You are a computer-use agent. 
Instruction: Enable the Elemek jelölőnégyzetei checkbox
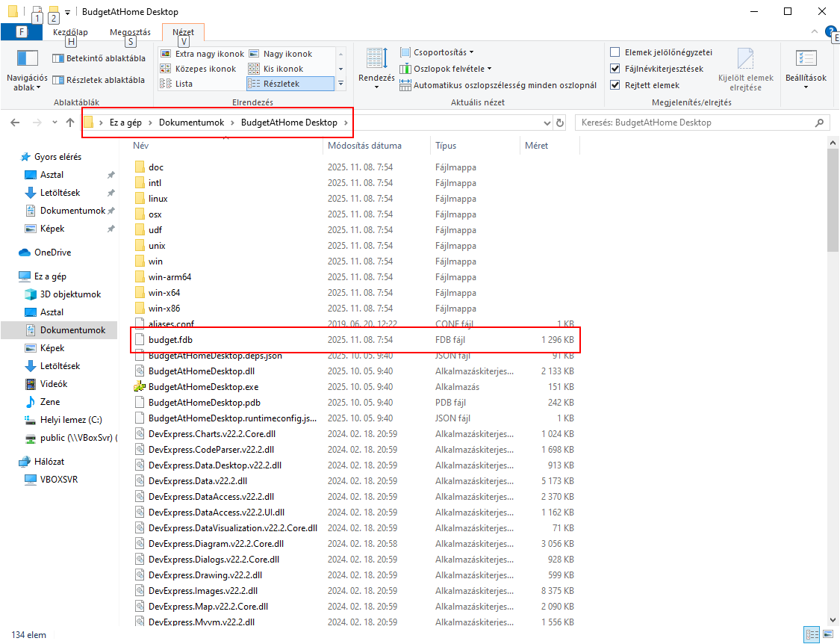615,52
